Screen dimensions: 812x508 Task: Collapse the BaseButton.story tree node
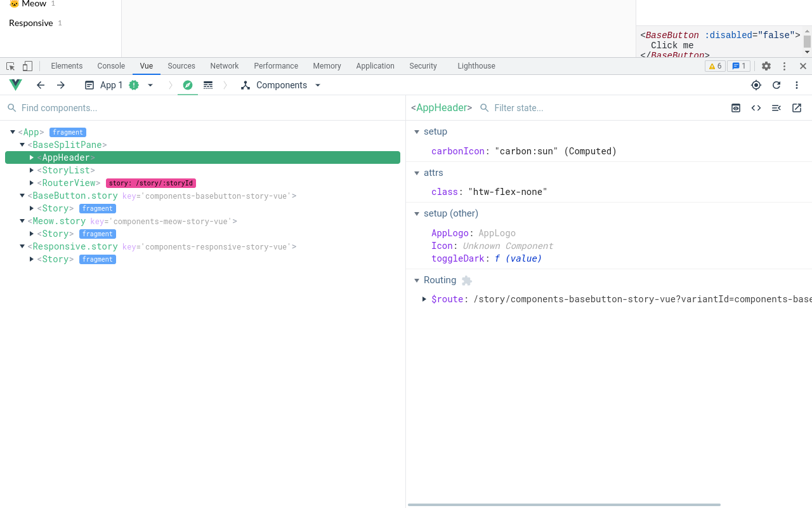22,196
